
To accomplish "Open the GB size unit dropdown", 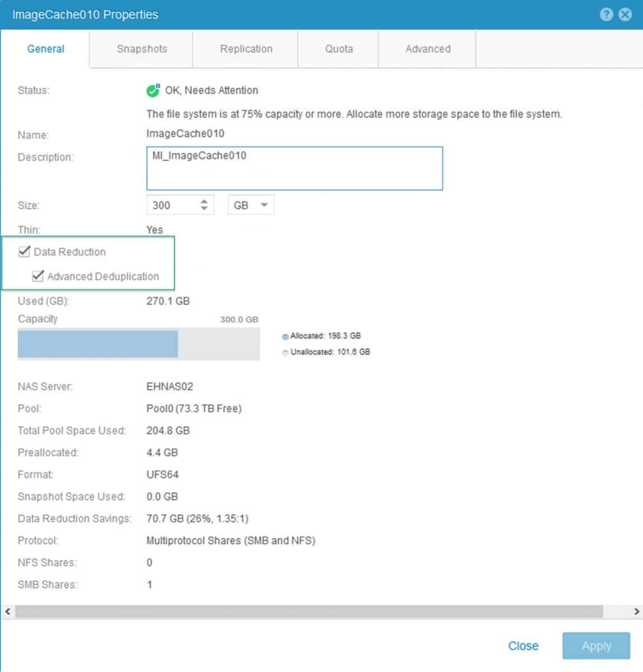I will [x=251, y=206].
